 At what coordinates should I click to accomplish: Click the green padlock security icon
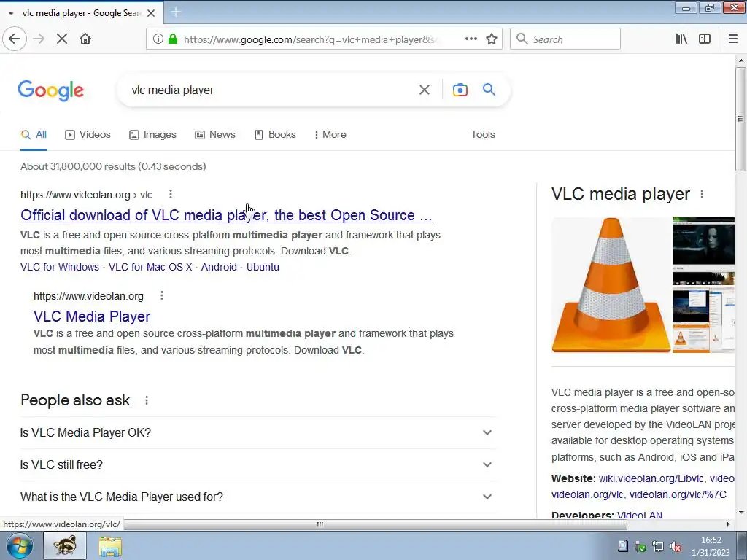click(x=173, y=39)
